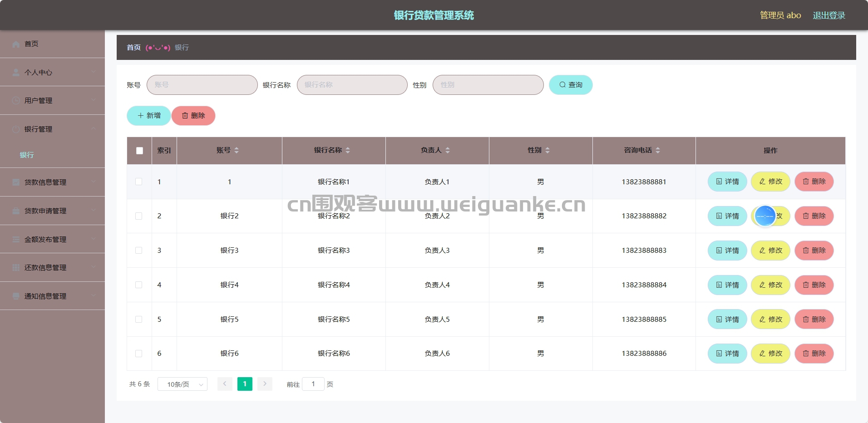The image size is (868, 423).
Task: Click 修改 for 银行名称1 row
Action: pos(771,182)
